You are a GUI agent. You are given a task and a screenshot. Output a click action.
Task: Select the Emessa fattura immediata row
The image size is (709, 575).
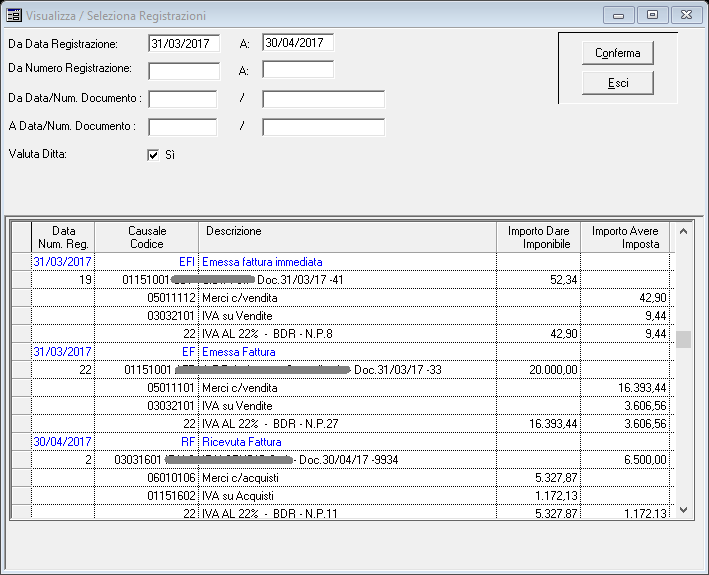click(344, 262)
